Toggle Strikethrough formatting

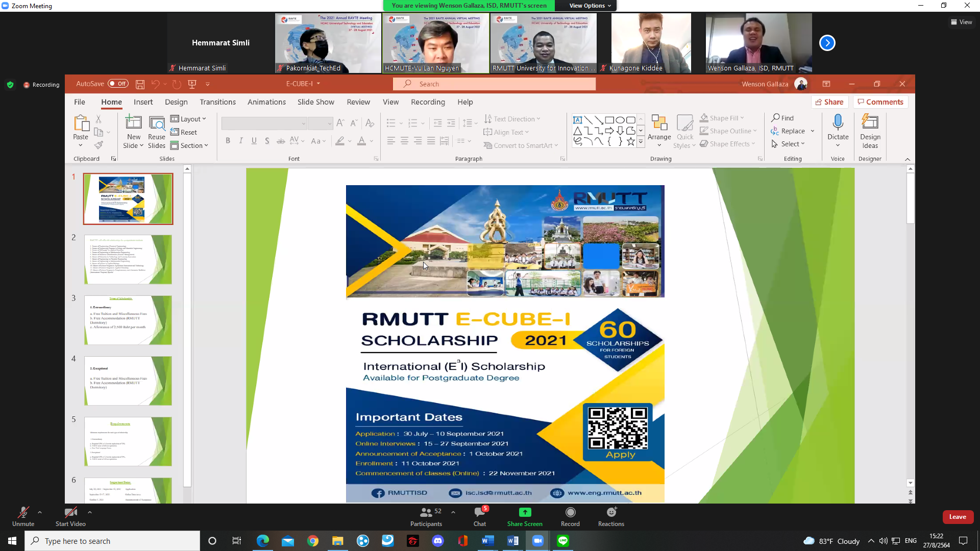pos(280,141)
